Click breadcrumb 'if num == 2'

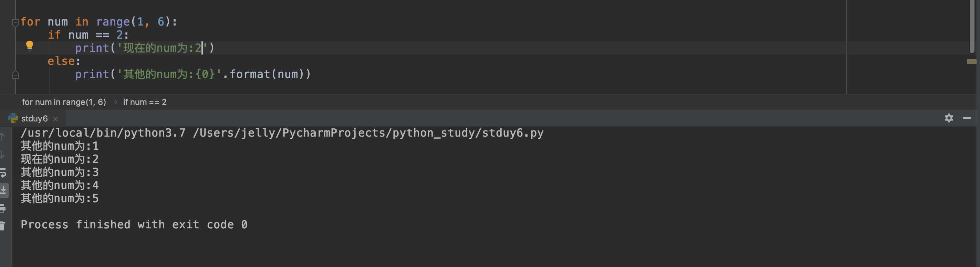(x=145, y=102)
